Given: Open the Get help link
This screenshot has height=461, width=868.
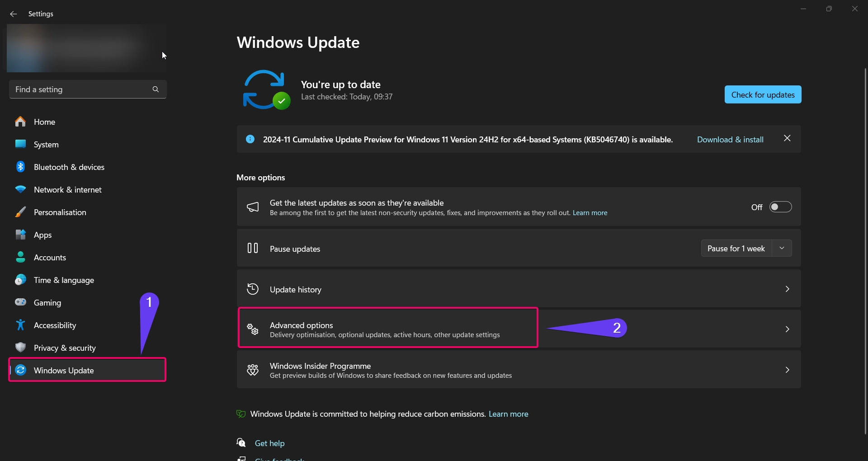Looking at the screenshot, I should click(269, 443).
